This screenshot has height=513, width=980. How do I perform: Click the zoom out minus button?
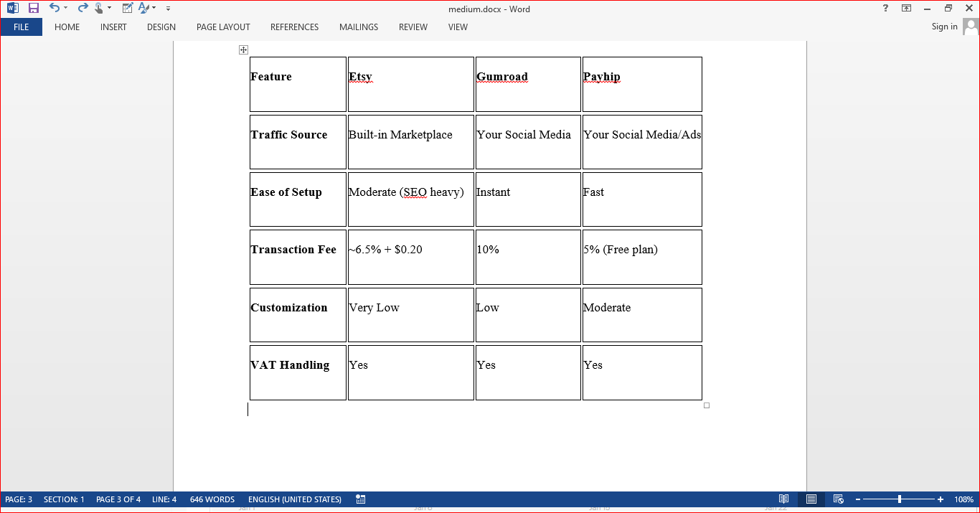[858, 499]
